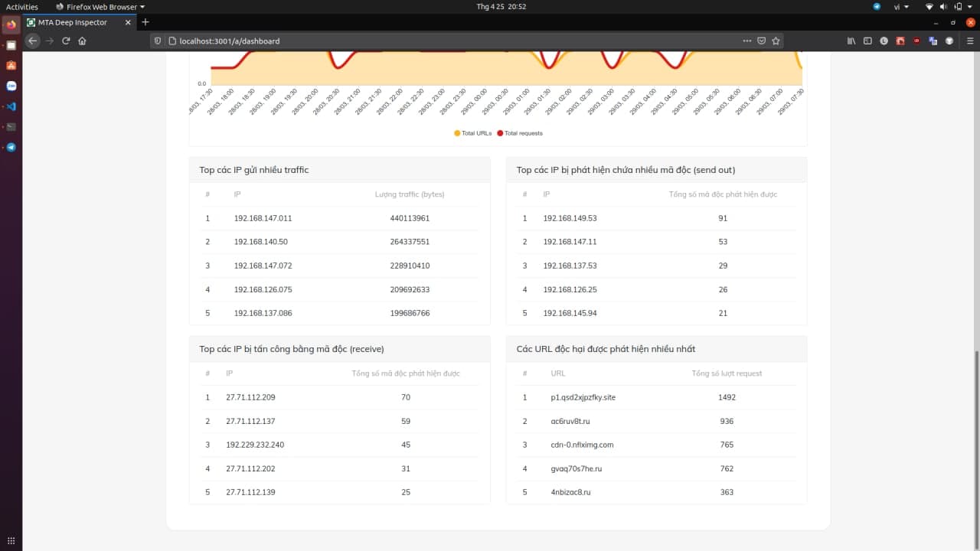
Task: Launch Firefox from the Ubuntu dock
Action: (x=11, y=24)
